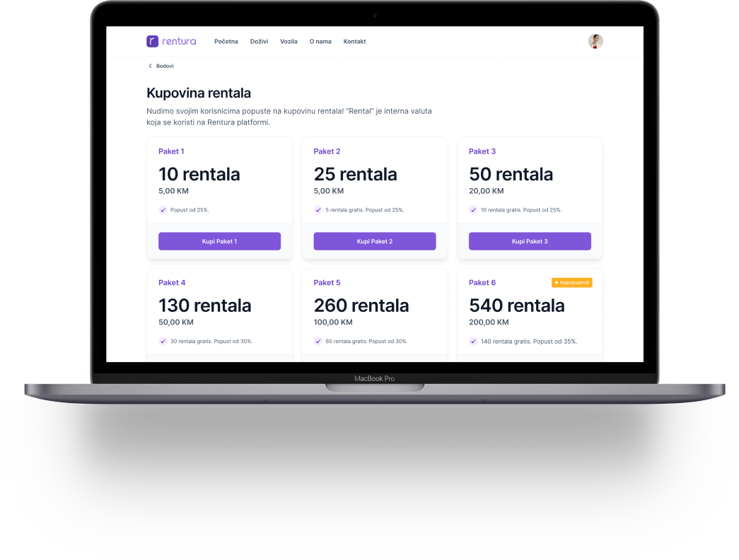Viewport: 739px width, 560px height.
Task: Click the checkmark icon in Paket 6
Action: 473,342
